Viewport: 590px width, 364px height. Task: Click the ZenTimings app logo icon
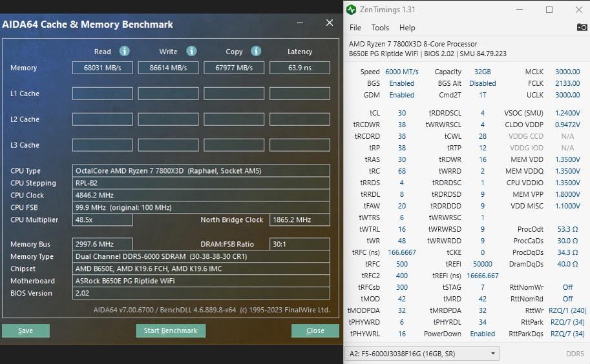(x=351, y=10)
